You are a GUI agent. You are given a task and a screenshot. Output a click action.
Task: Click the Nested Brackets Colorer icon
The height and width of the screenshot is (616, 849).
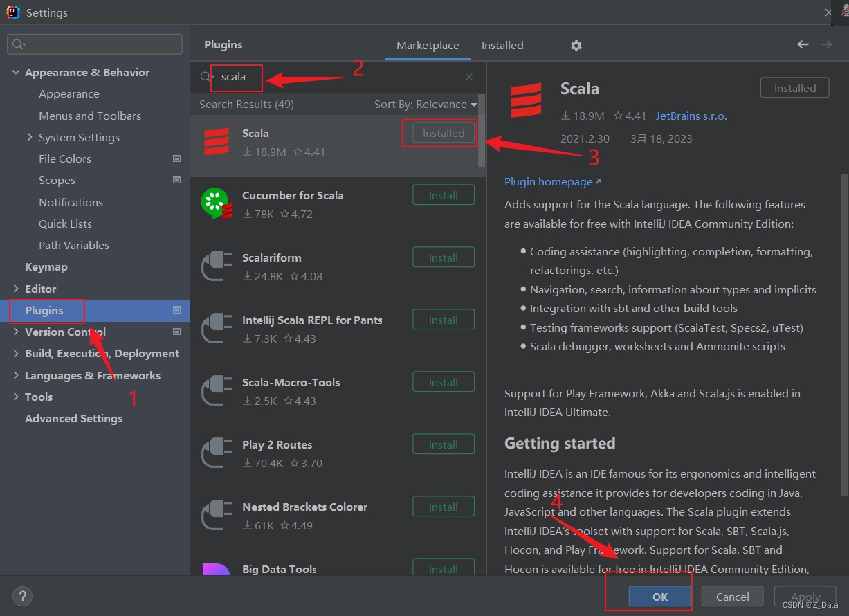point(216,516)
